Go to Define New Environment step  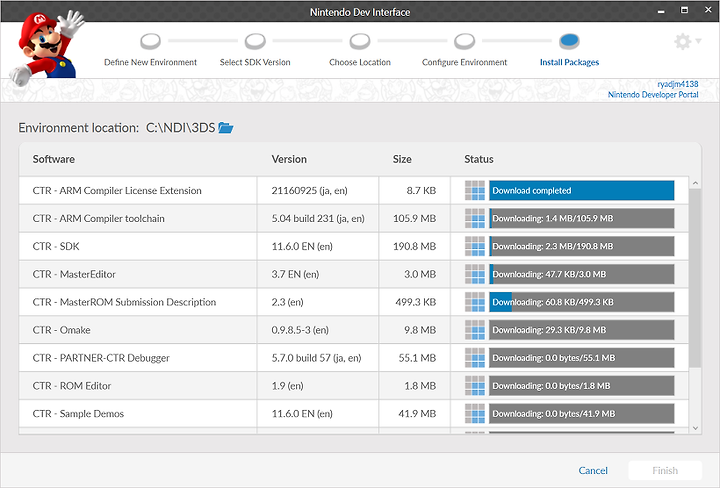[x=150, y=50]
